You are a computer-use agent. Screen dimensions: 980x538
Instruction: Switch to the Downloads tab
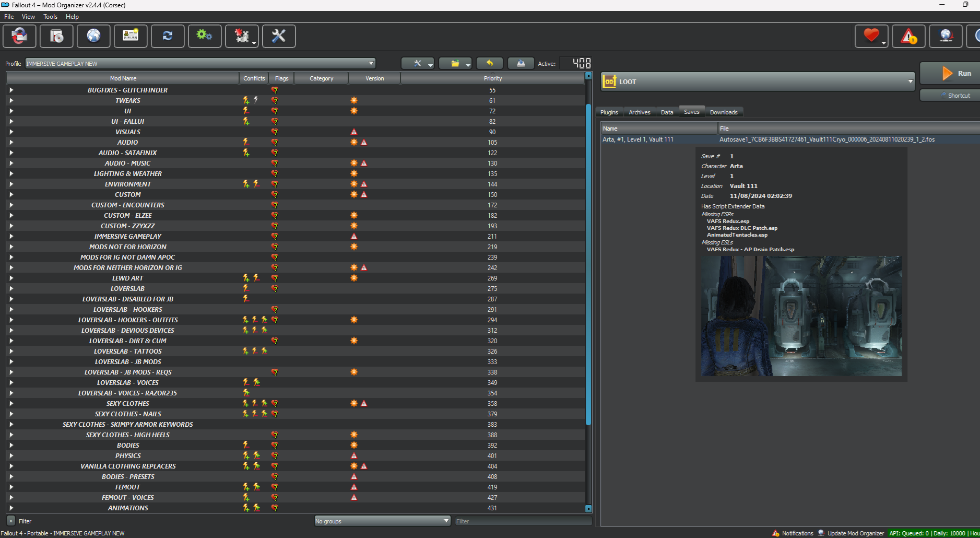pyautogui.click(x=724, y=112)
